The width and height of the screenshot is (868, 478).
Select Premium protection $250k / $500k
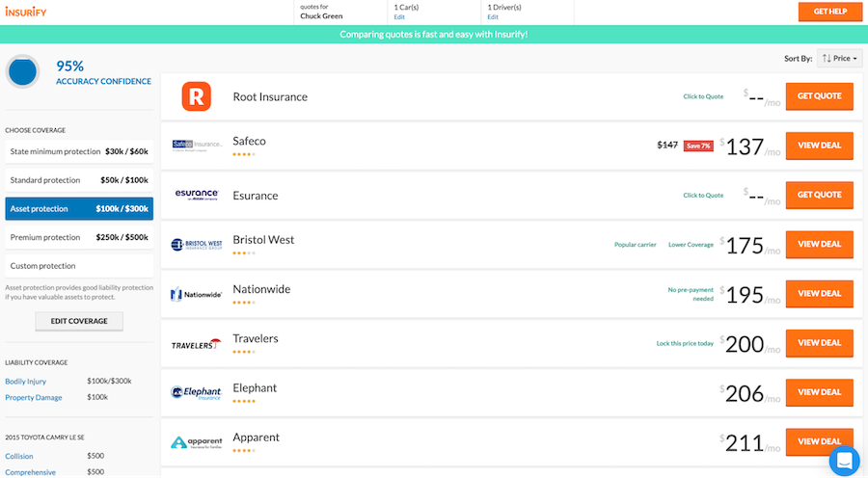click(x=79, y=237)
